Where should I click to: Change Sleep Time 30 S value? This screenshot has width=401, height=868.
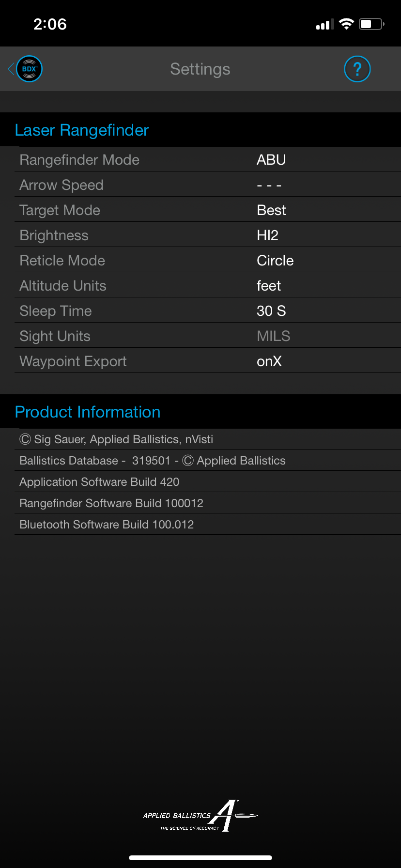click(x=271, y=311)
